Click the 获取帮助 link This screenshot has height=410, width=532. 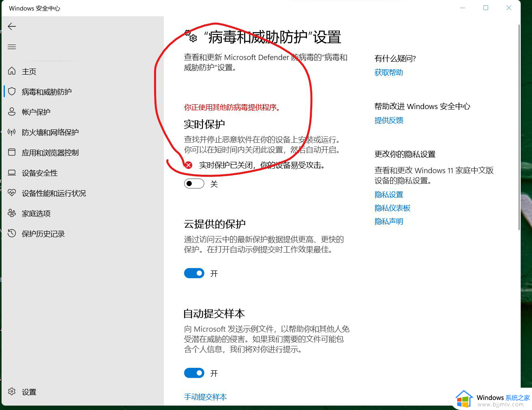(389, 72)
